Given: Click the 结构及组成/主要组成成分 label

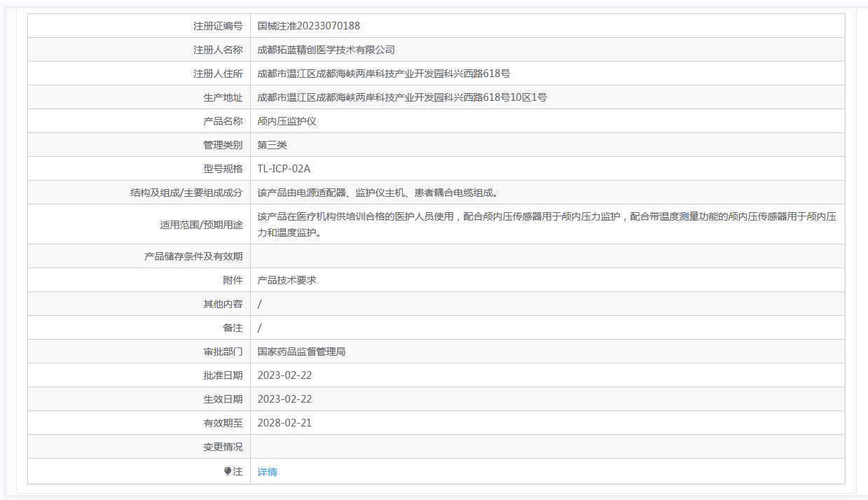Looking at the screenshot, I should tap(186, 193).
